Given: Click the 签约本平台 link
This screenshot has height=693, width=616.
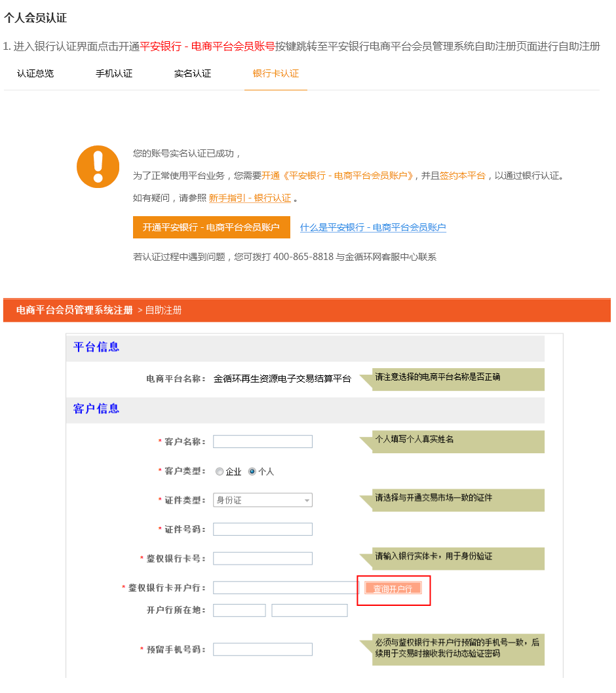Looking at the screenshot, I should point(463,176).
